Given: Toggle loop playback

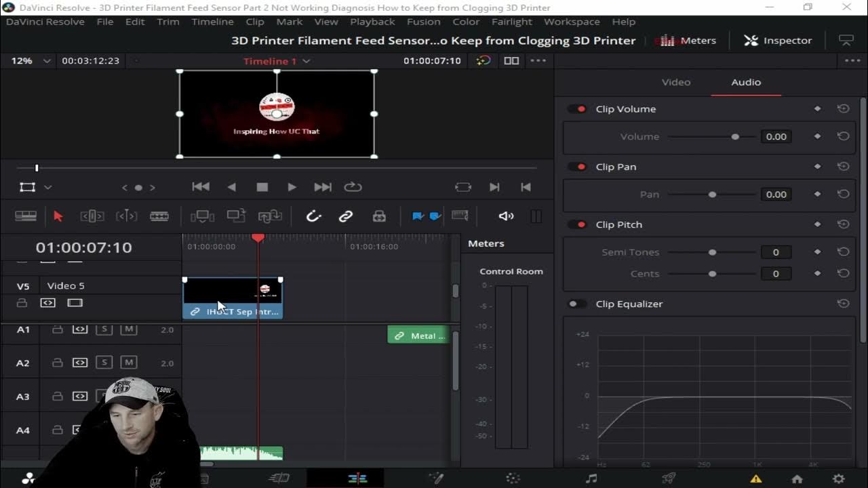Looking at the screenshot, I should click(353, 187).
